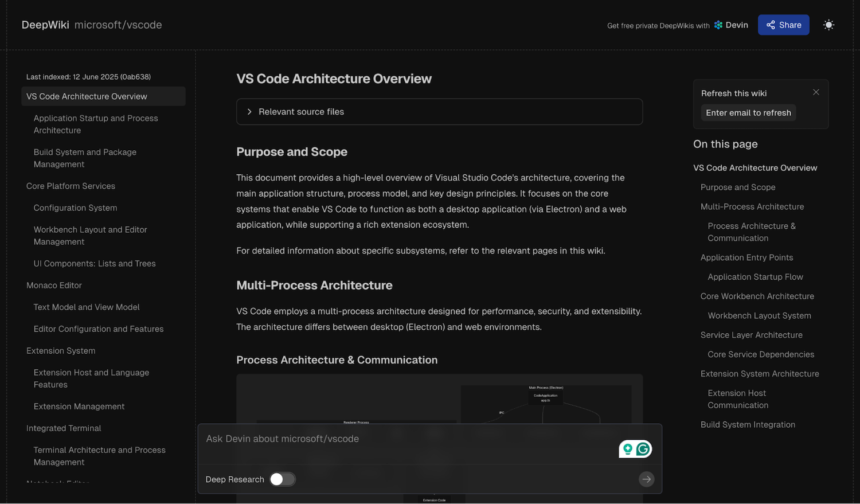Image resolution: width=860 pixels, height=504 pixels.
Task: Jump to Application Entry Points section link
Action: [x=747, y=258]
